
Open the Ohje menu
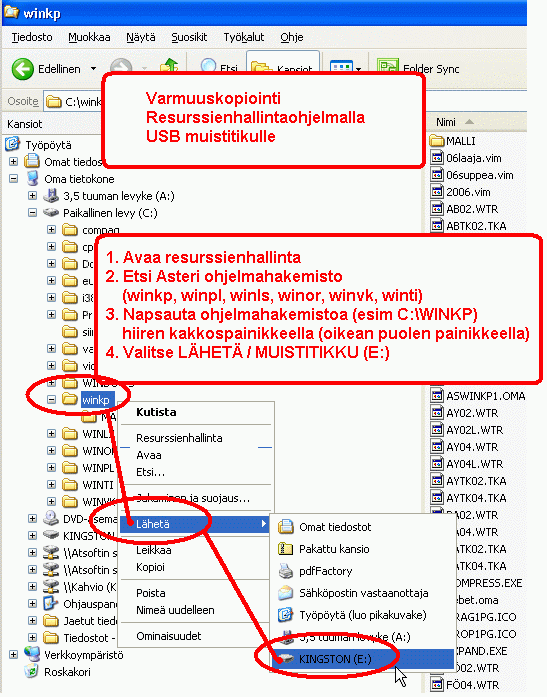(292, 37)
